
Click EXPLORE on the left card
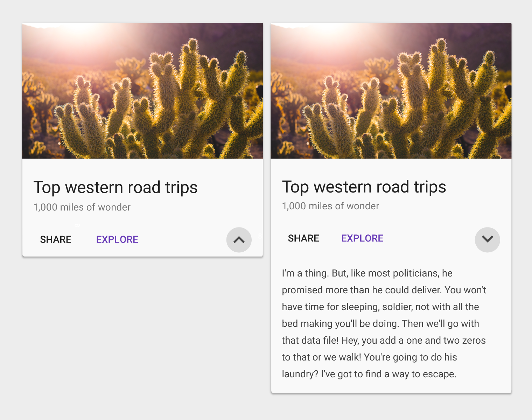[117, 239]
